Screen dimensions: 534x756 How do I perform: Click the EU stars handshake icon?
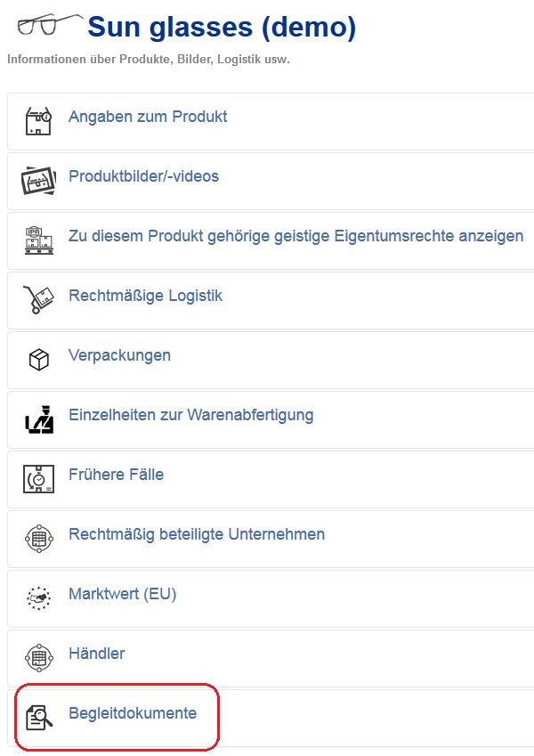tap(38, 598)
